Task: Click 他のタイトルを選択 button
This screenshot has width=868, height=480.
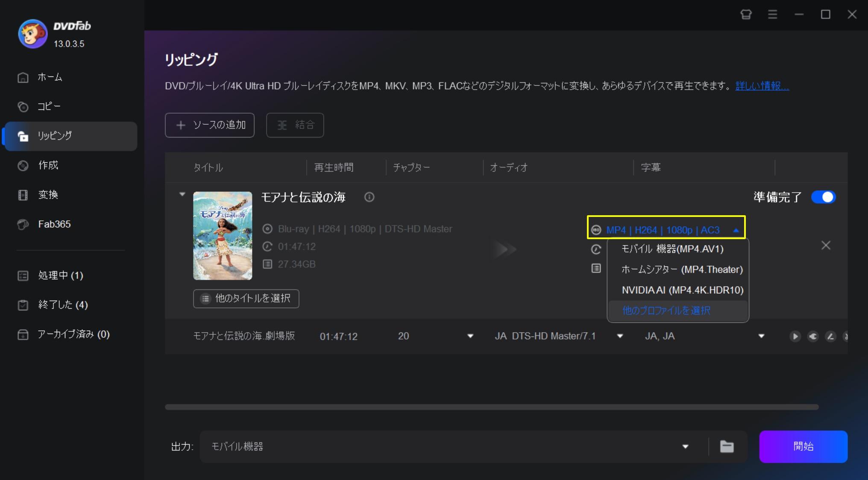Action: (x=246, y=299)
